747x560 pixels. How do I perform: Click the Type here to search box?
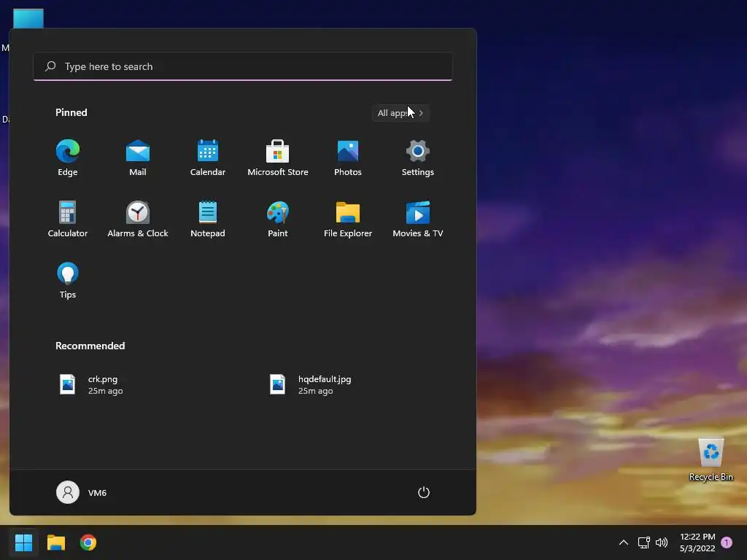[x=243, y=66]
